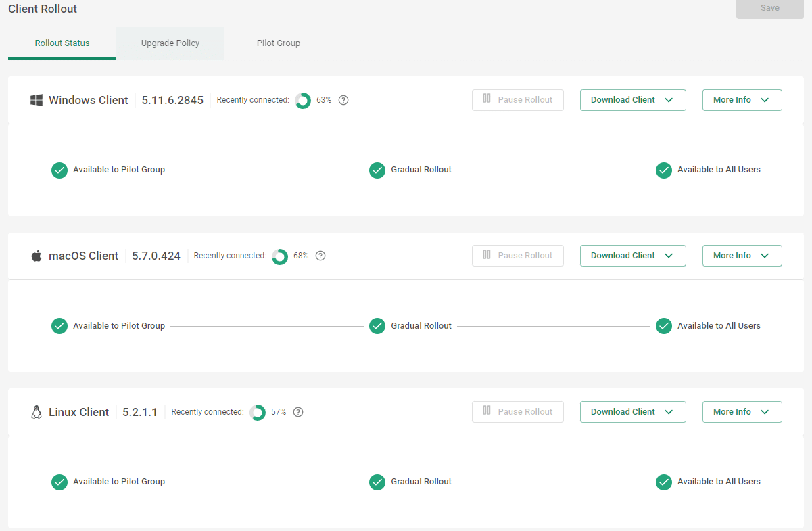Open Download Client dropdown for Linux Client
Viewport: 812px width, 531px height.
(633, 412)
